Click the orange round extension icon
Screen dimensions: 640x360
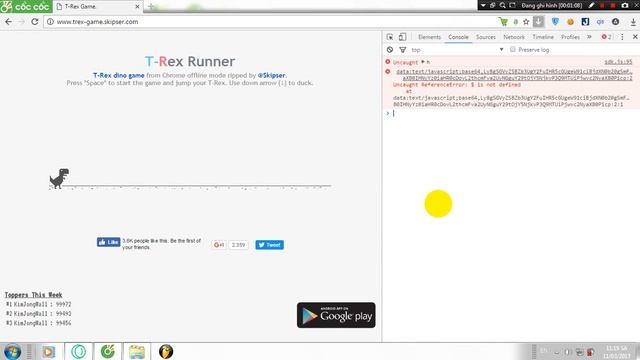pyautogui.click(x=570, y=22)
